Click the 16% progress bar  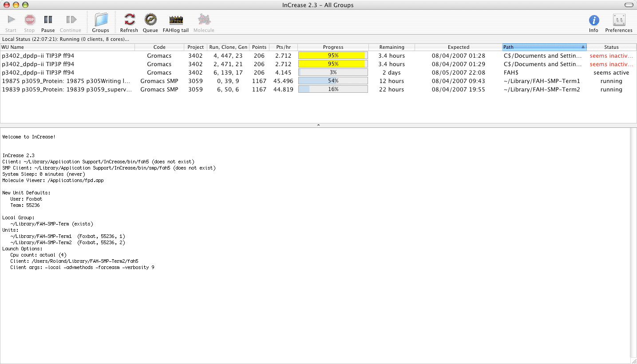[333, 89]
